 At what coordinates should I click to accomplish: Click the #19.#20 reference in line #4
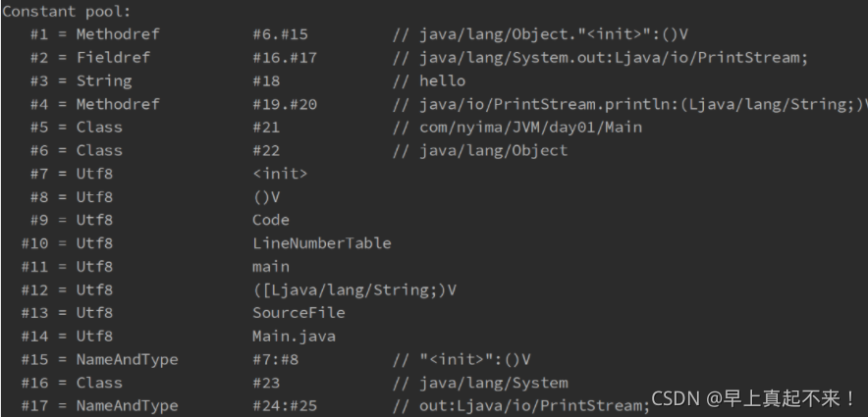pos(285,104)
